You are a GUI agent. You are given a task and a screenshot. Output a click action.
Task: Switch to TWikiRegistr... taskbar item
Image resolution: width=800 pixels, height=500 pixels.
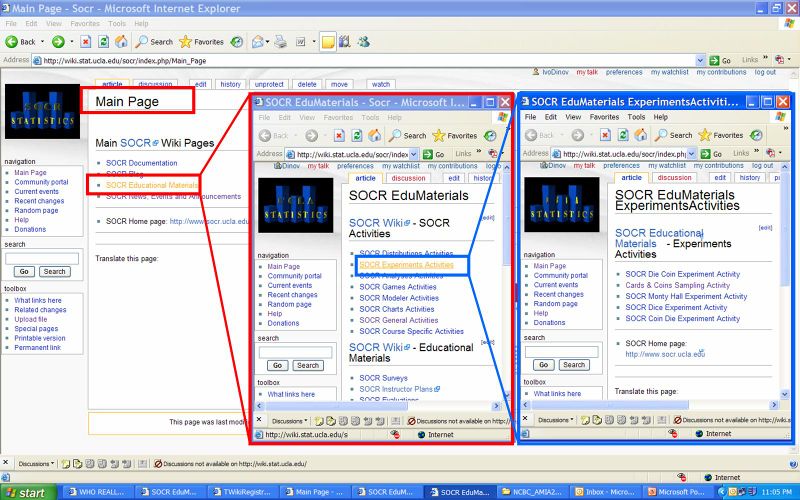(x=241, y=492)
